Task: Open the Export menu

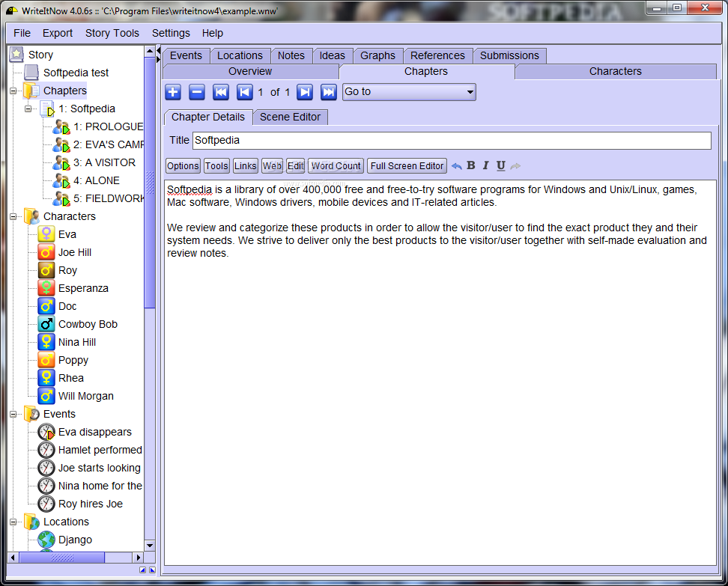Action: coord(58,33)
